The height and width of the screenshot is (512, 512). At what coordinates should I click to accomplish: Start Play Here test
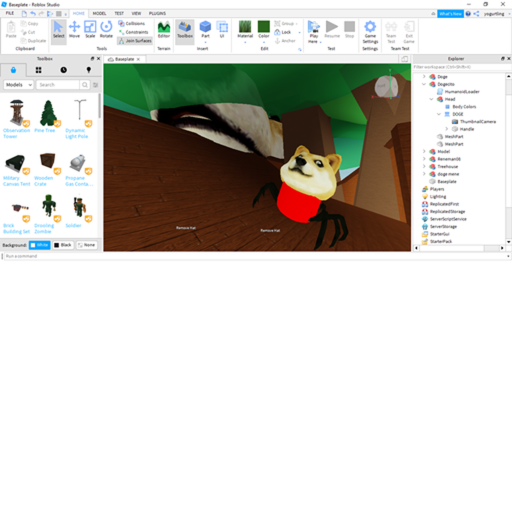(314, 32)
